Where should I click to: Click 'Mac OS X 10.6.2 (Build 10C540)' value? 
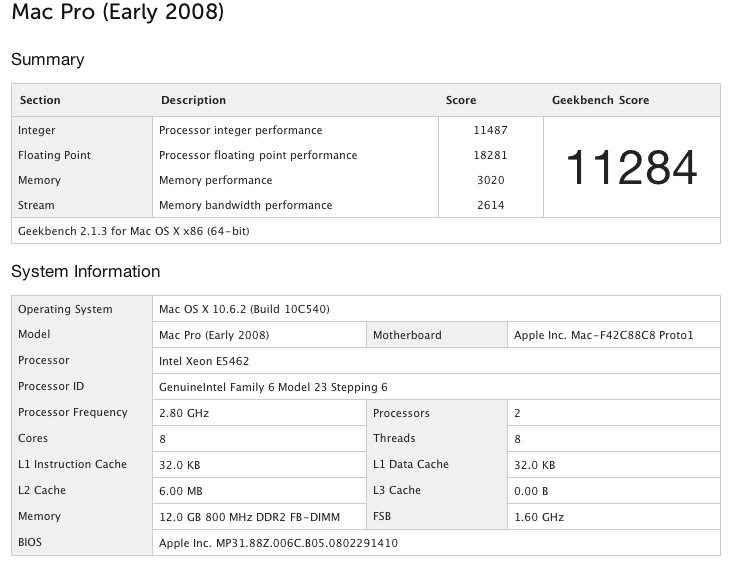(x=244, y=309)
